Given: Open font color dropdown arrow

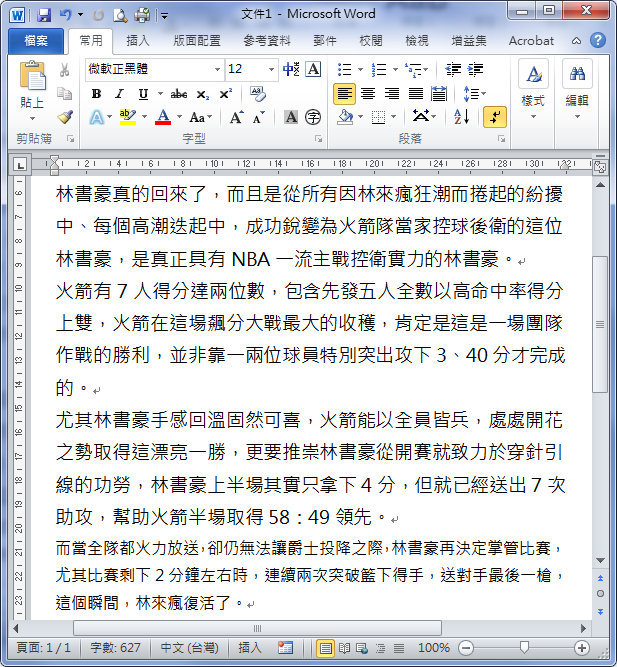Looking at the screenshot, I should tap(180, 117).
